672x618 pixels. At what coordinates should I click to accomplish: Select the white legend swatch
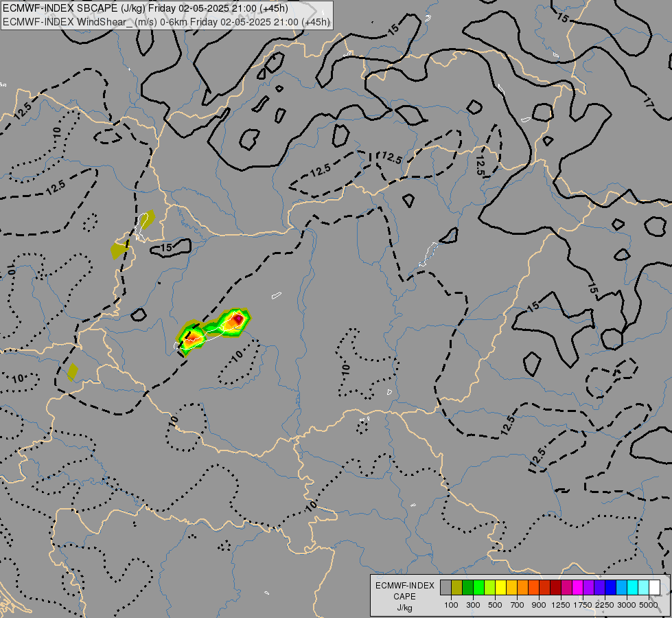tap(655, 588)
